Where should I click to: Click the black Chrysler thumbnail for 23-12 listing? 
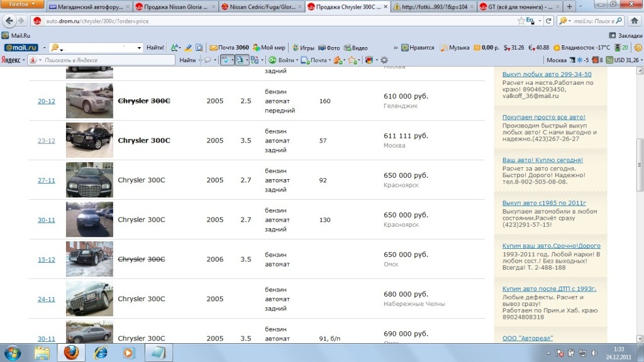tap(89, 140)
